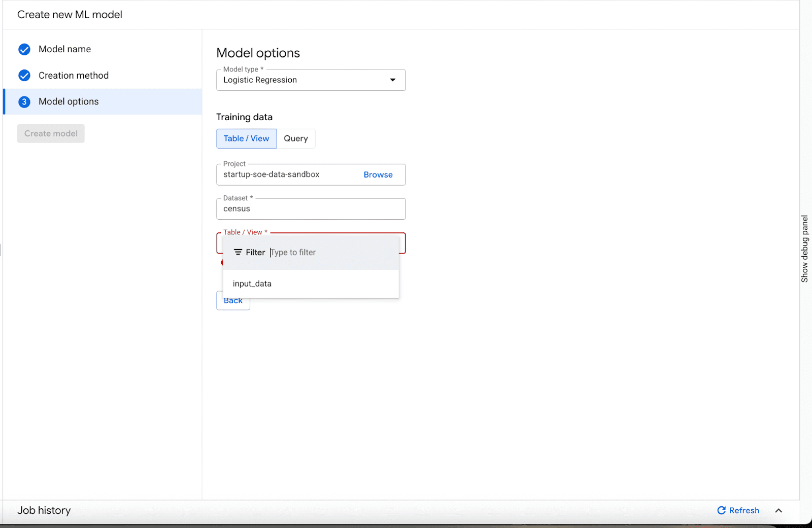The height and width of the screenshot is (528, 812).
Task: Click the collapse chevron next to Refresh
Action: pyautogui.click(x=778, y=511)
